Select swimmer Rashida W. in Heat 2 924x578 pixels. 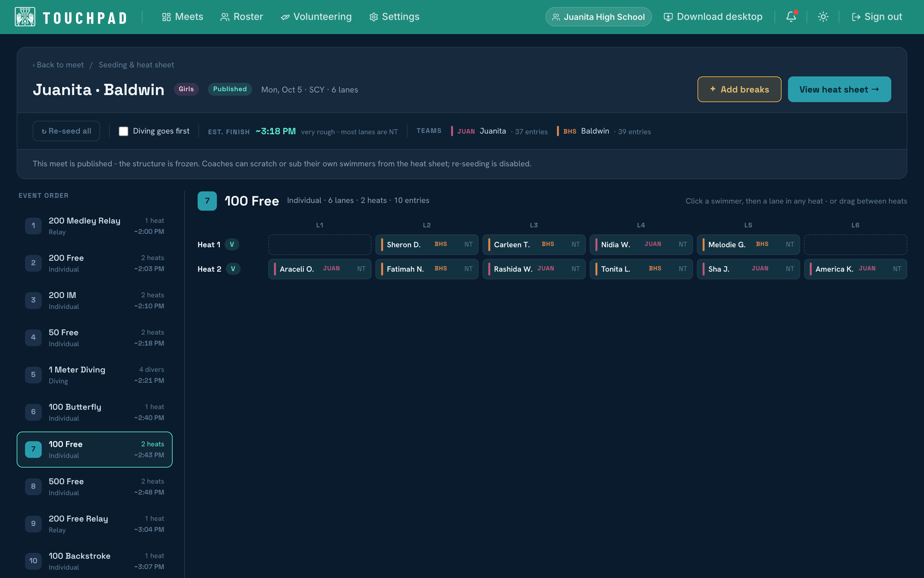tap(534, 269)
